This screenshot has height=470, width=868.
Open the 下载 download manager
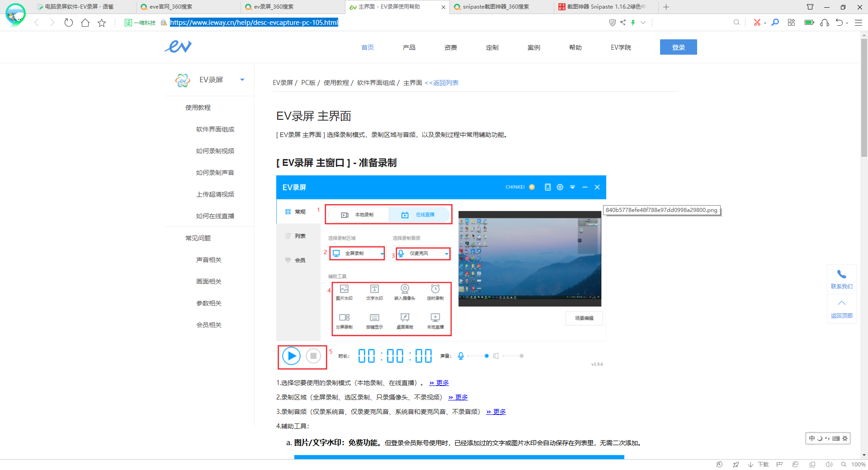(x=758, y=465)
